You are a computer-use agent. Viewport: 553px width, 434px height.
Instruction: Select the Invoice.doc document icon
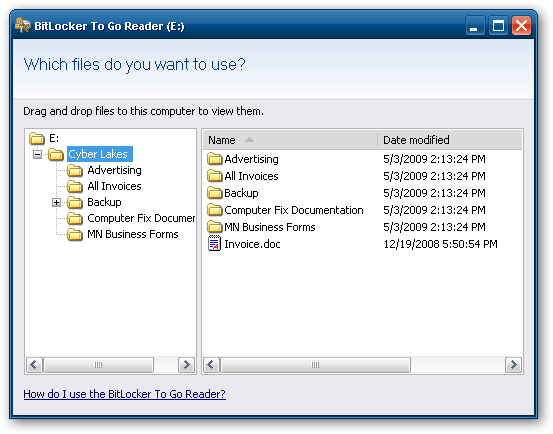(x=214, y=244)
